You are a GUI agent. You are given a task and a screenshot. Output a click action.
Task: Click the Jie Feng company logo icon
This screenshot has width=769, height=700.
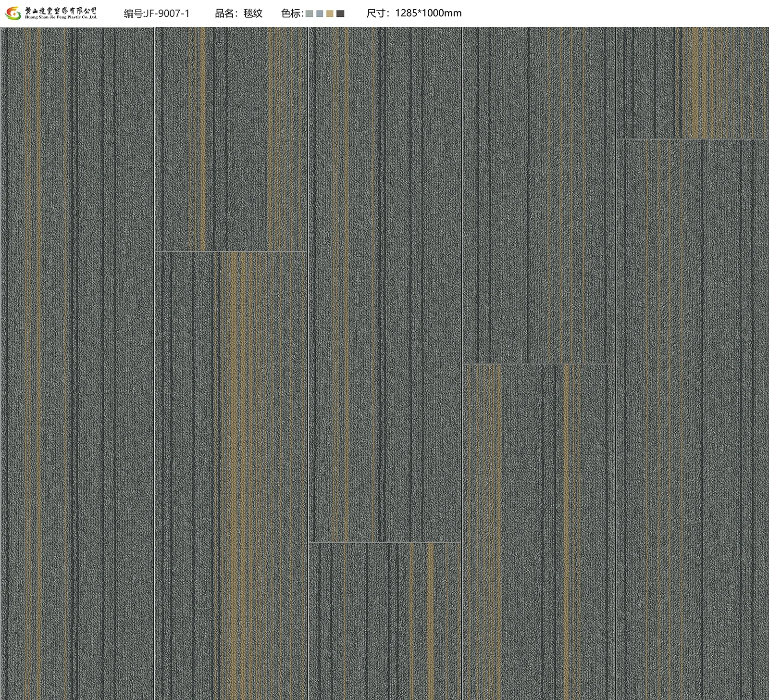(x=13, y=13)
